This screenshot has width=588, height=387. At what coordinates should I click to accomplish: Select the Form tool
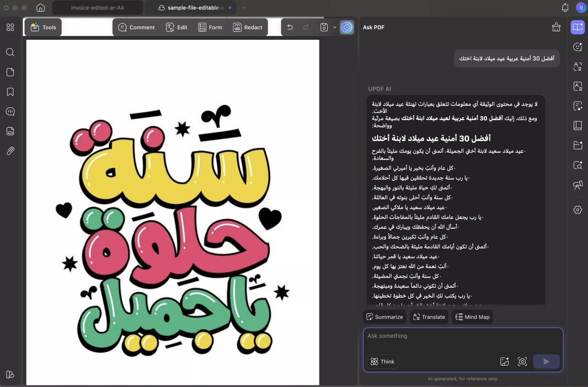click(x=210, y=27)
